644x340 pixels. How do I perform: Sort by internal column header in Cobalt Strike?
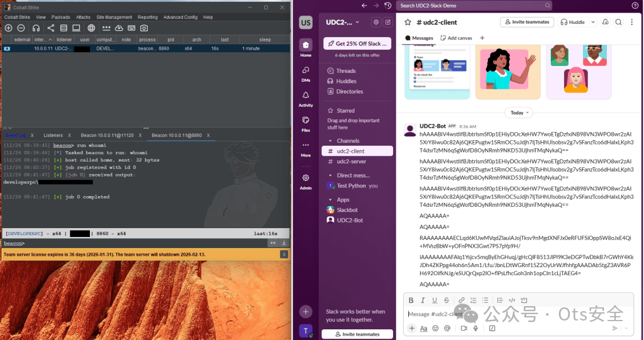[x=43, y=40]
